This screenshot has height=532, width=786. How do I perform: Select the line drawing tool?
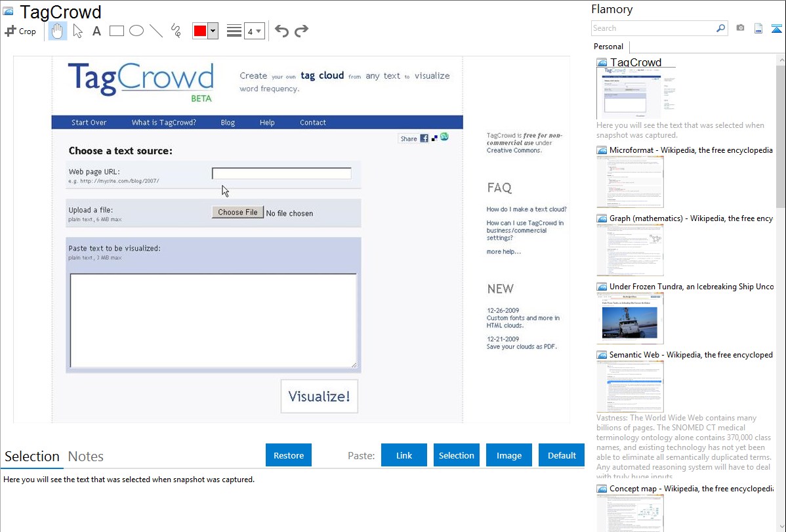click(156, 31)
